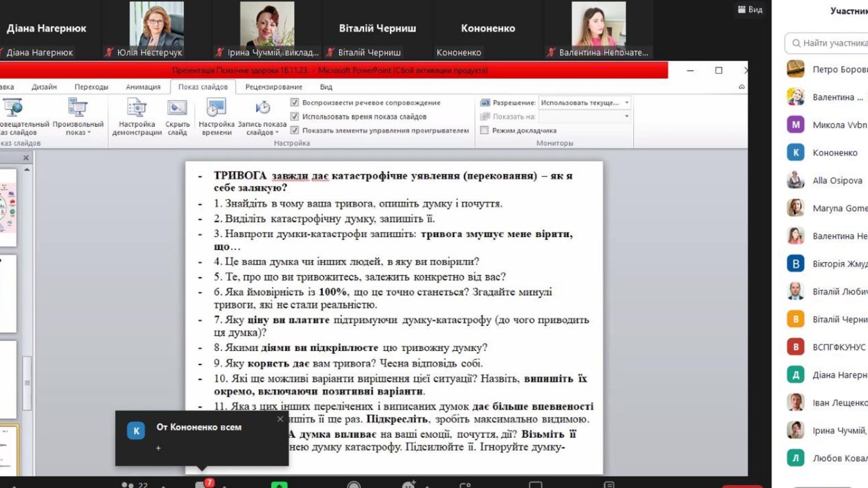This screenshot has height=488, width=868.
Task: Open the Настройка демонстрации tool
Action: [137, 117]
